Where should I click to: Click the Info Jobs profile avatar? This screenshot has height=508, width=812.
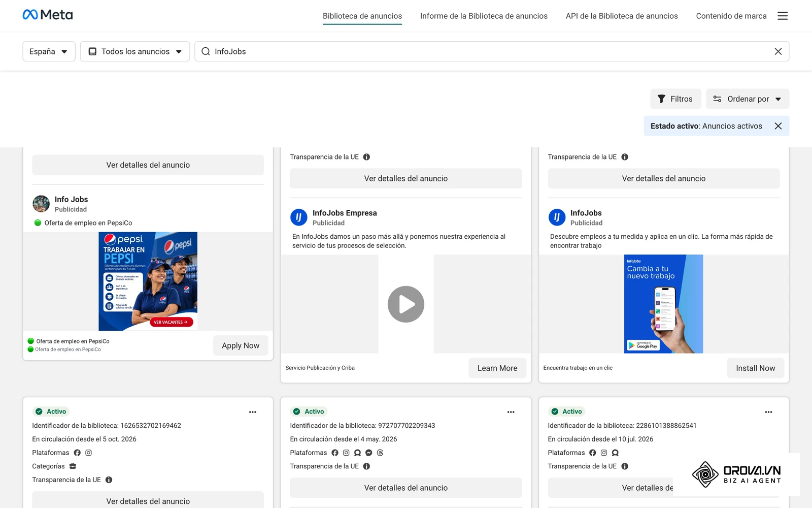click(x=41, y=204)
